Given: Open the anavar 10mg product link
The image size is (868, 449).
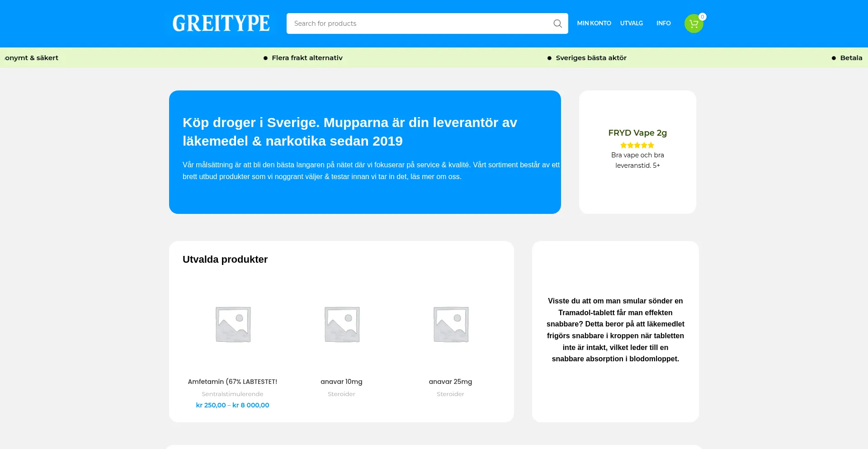Looking at the screenshot, I should [341, 382].
